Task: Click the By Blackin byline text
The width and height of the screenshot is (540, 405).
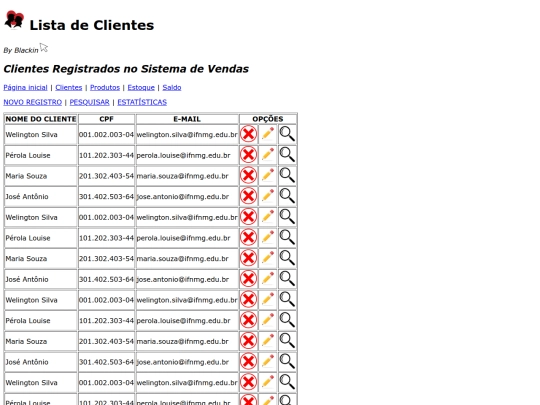Action: click(21, 50)
